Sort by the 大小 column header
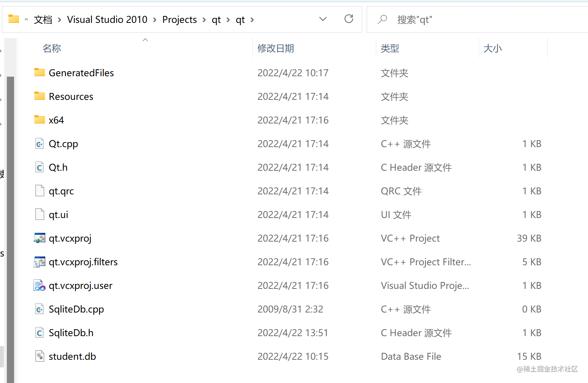The width and height of the screenshot is (588, 383). click(493, 48)
